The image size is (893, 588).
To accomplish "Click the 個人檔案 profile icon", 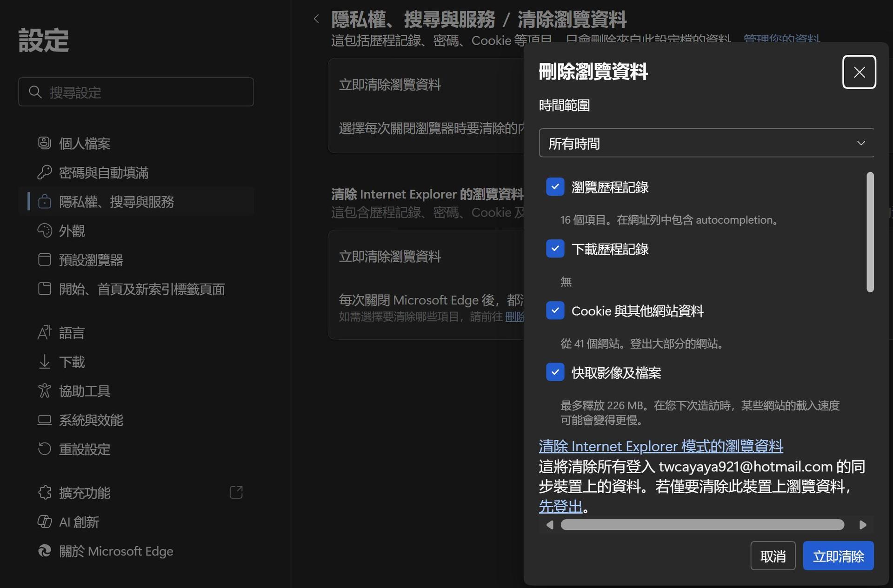I will tap(44, 143).
